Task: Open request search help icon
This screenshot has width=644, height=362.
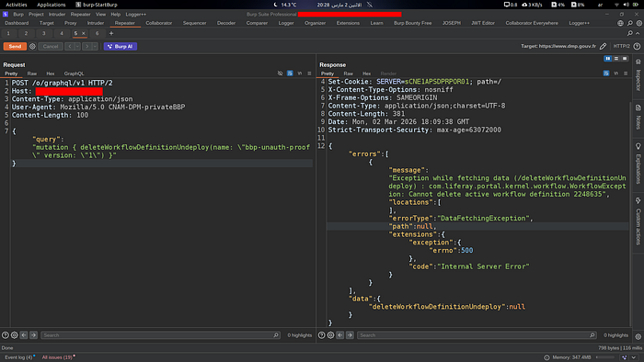Action: pos(6,335)
